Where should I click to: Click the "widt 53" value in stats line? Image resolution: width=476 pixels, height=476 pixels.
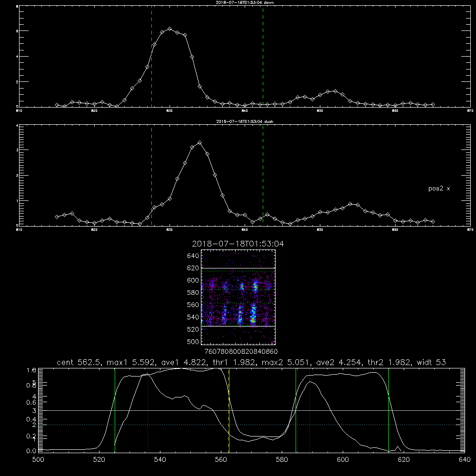431,362
